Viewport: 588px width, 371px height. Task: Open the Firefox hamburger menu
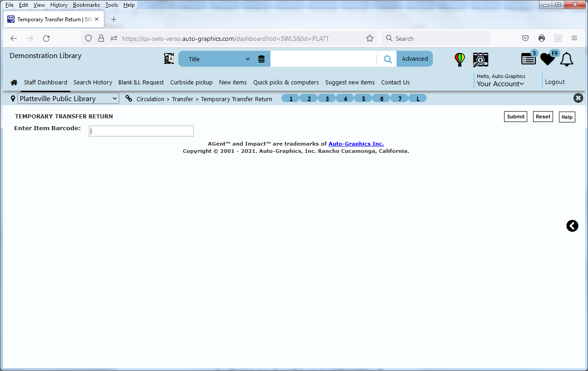click(x=574, y=39)
